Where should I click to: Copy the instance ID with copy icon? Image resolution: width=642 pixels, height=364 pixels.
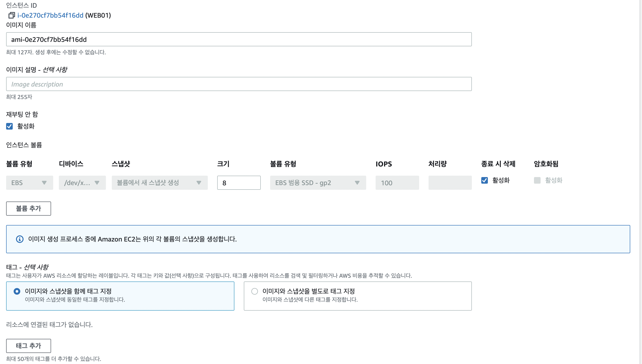12,15
